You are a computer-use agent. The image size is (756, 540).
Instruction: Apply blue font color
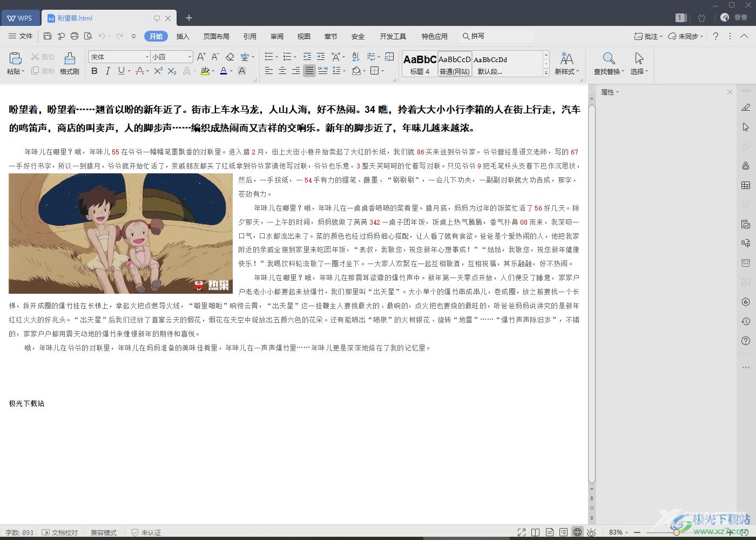click(x=224, y=71)
